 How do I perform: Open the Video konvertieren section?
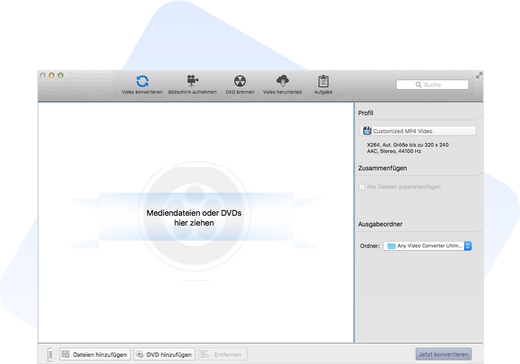pyautogui.click(x=142, y=84)
